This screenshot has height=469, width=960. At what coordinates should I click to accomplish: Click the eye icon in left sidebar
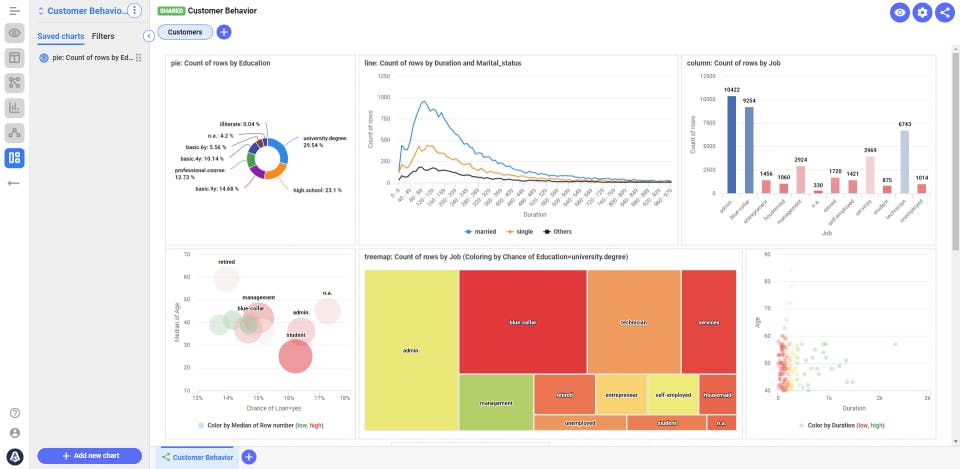(x=14, y=33)
